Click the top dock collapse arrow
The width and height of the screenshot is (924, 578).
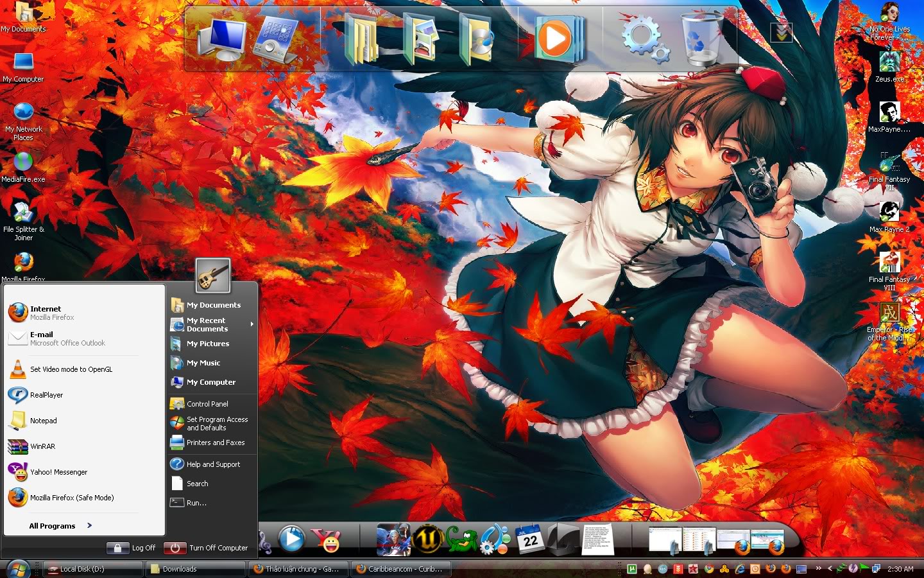tap(782, 32)
